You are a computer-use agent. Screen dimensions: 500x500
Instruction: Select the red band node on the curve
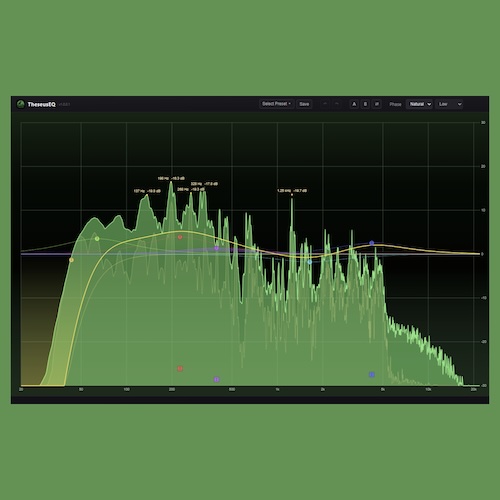tap(180, 237)
